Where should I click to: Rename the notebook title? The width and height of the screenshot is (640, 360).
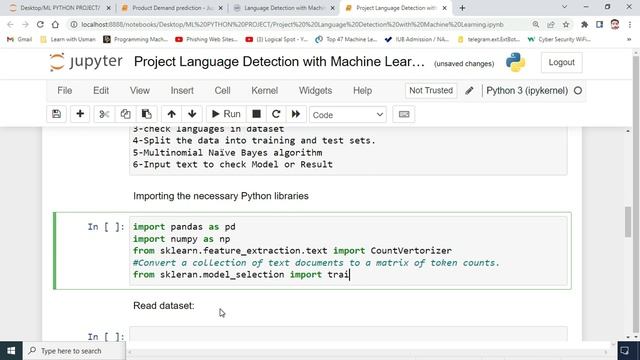(x=279, y=62)
